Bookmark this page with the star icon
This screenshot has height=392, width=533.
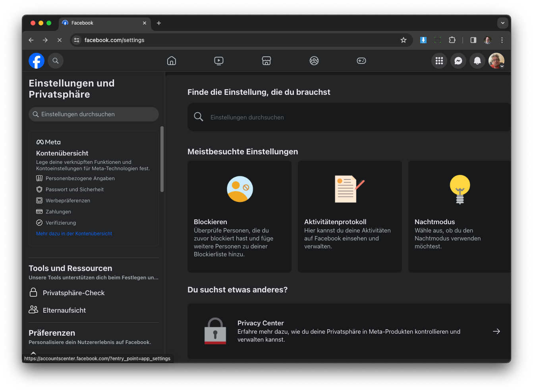(x=404, y=40)
